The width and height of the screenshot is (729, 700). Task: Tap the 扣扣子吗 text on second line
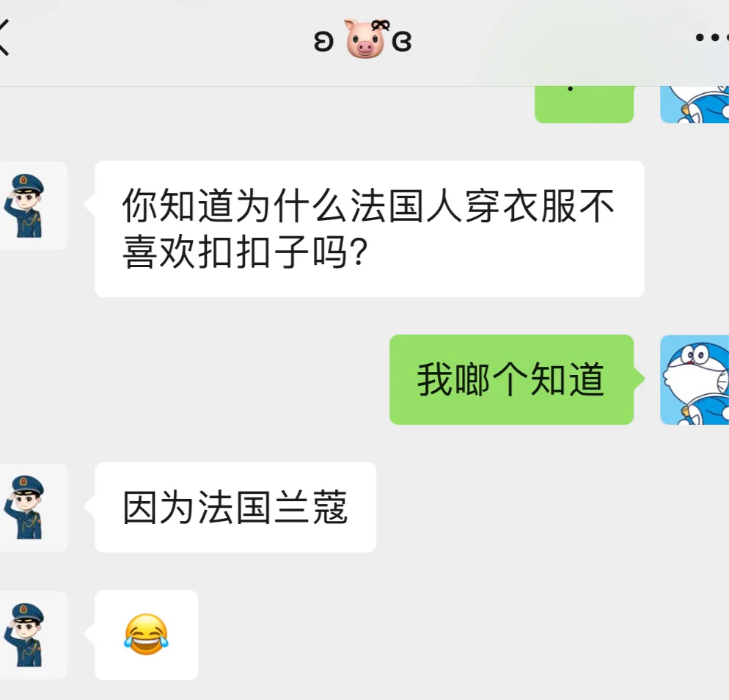click(274, 252)
